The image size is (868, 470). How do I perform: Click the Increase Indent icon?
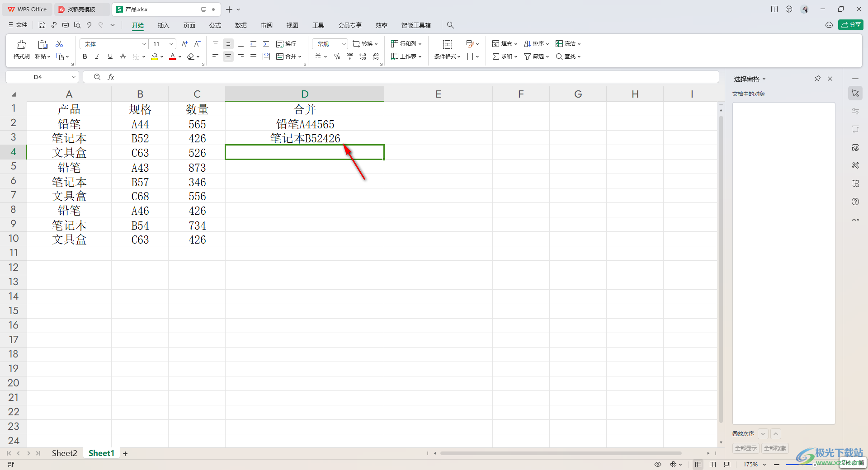266,44
